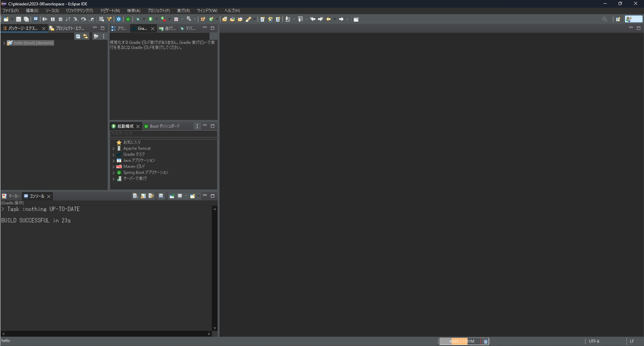644x346 pixels.
Task: Create a new wizard element
Action: coord(6,19)
